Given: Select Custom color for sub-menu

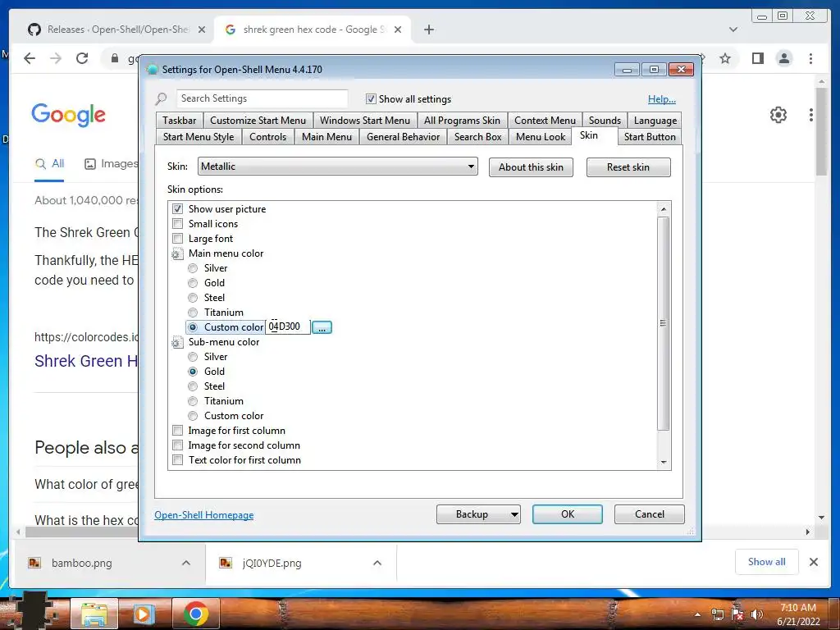Looking at the screenshot, I should point(193,416).
